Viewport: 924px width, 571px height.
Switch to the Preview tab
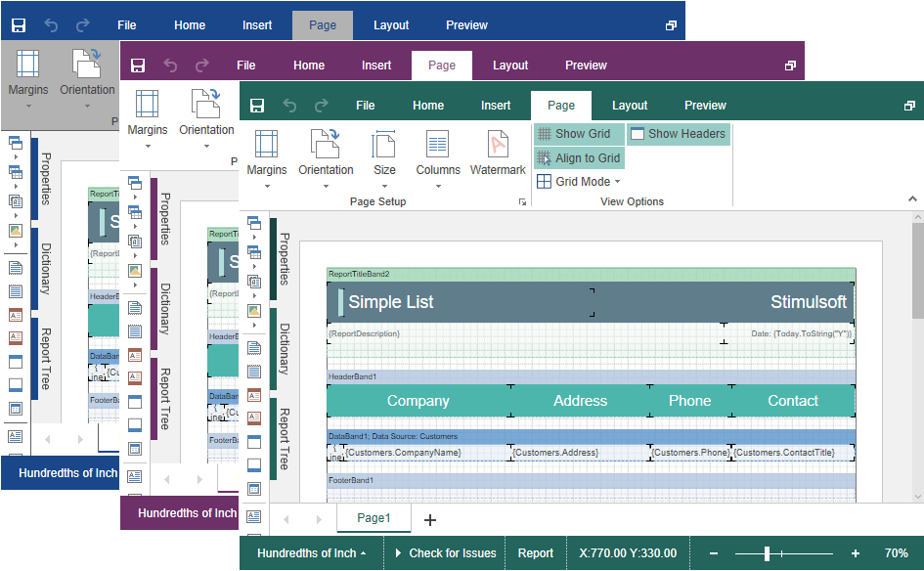coord(705,105)
